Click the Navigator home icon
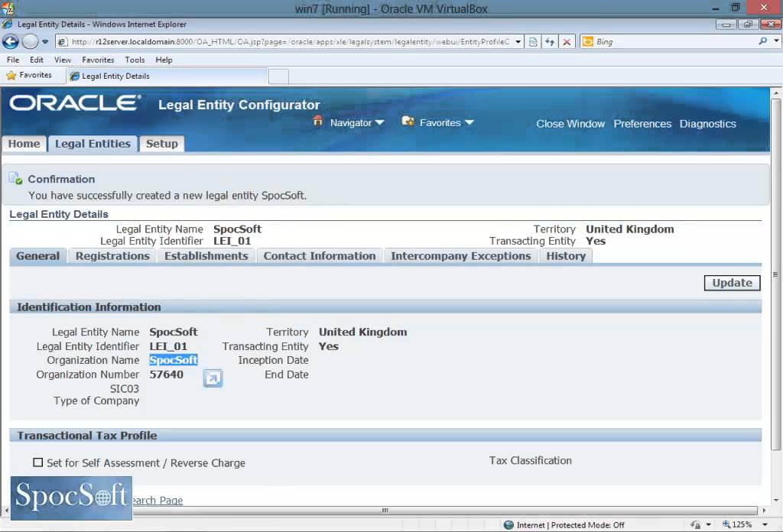This screenshot has width=783, height=532. pyautogui.click(x=317, y=122)
